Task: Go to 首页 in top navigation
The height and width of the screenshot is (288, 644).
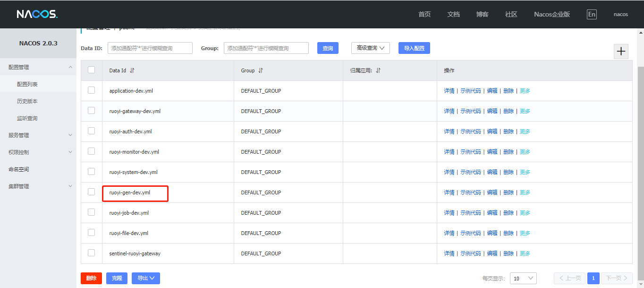Action: pos(424,14)
